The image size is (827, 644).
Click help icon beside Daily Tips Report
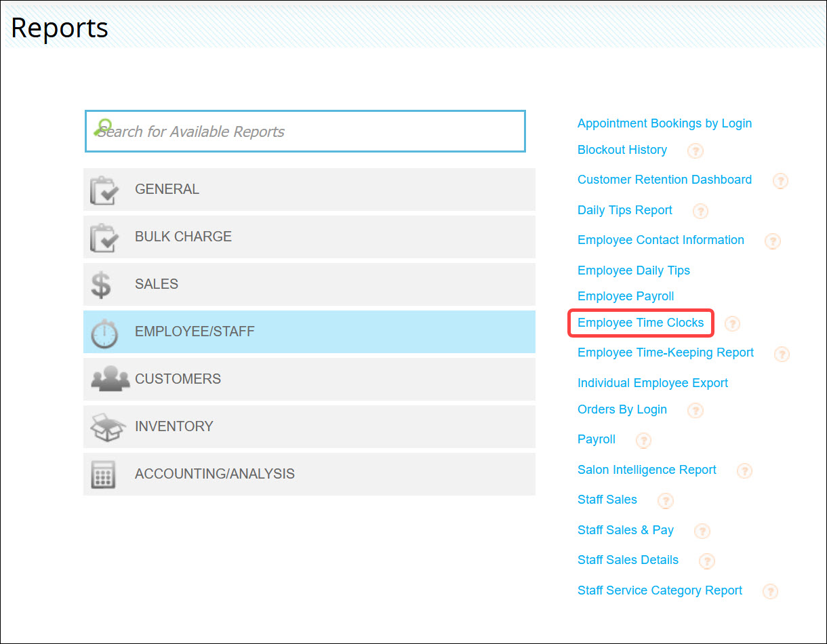700,212
